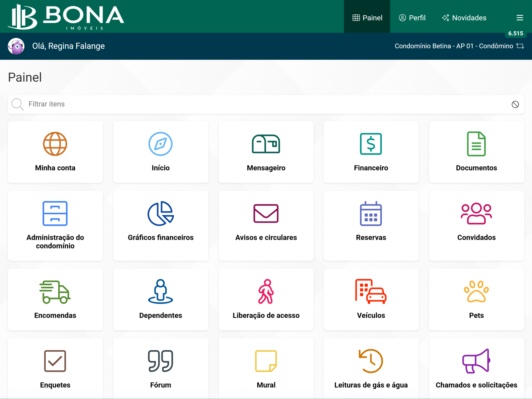Open the Documentos file icon
The image size is (532, 399).
[x=476, y=144]
